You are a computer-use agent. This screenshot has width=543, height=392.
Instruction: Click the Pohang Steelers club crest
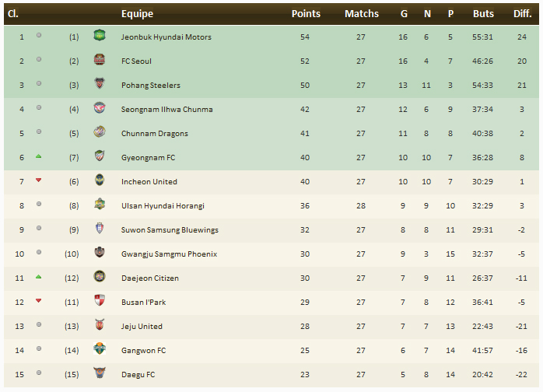(100, 85)
